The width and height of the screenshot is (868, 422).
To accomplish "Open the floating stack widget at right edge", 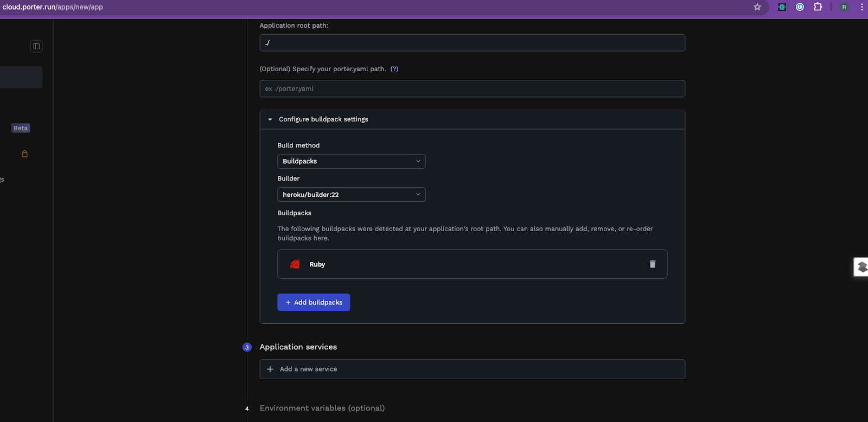I will pyautogui.click(x=861, y=267).
